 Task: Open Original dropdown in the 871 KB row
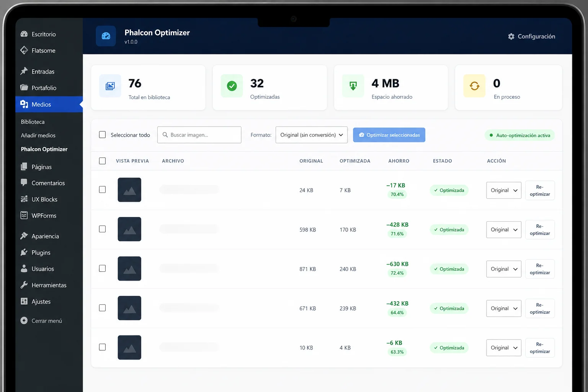click(504, 269)
